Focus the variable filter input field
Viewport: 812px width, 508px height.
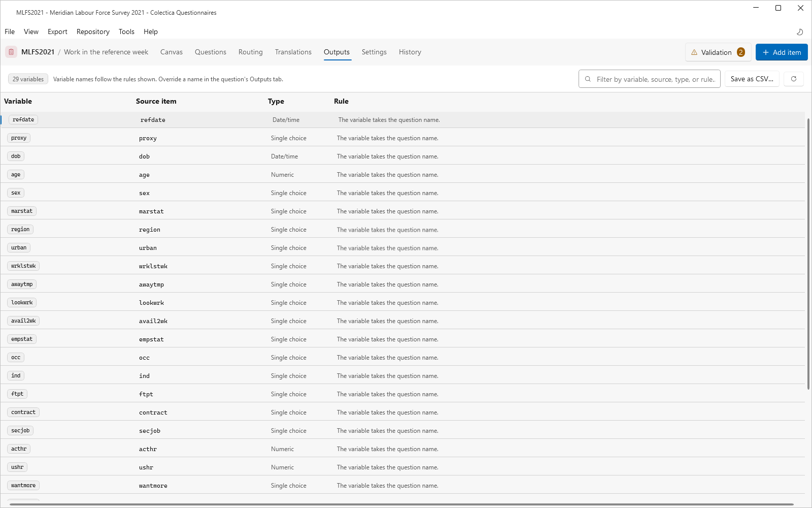tap(650, 79)
